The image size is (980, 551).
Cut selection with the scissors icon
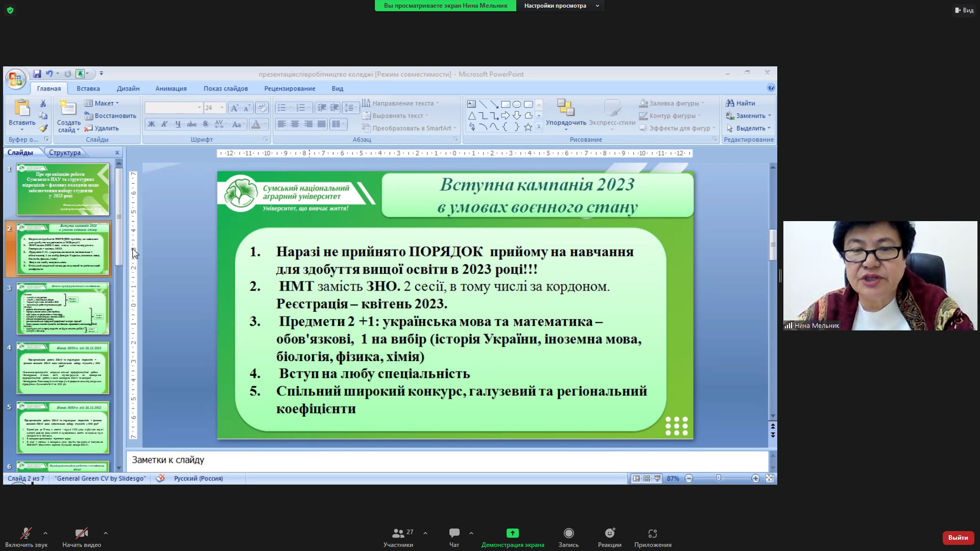tap(43, 104)
